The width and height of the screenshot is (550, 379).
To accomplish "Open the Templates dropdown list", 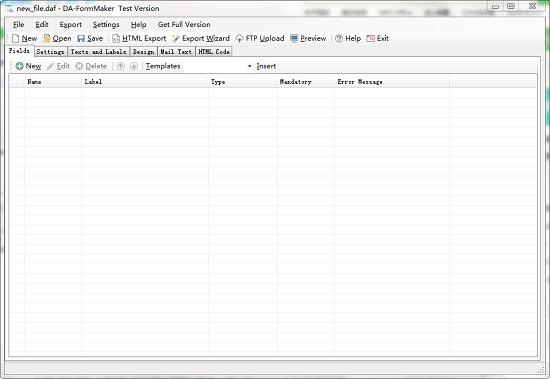I will 249,66.
